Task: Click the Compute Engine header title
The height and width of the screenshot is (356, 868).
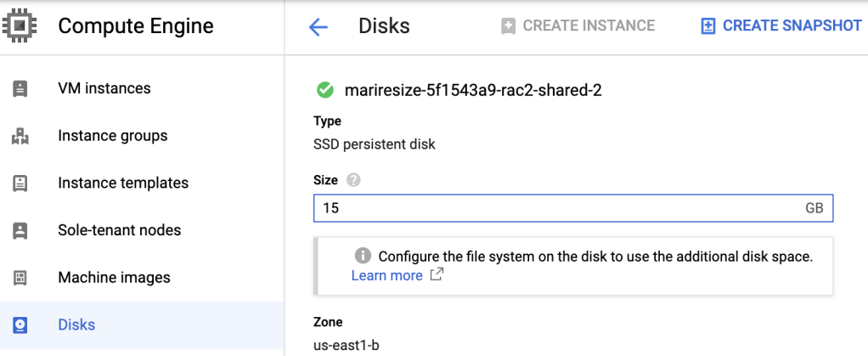Action: point(136,26)
